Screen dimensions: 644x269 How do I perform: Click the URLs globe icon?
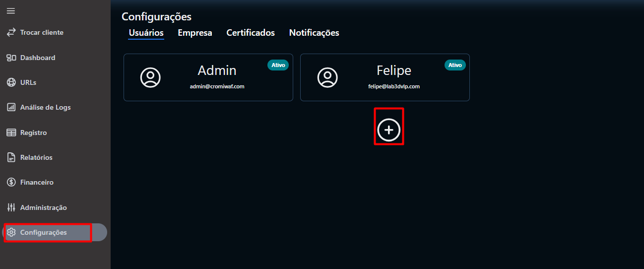pyautogui.click(x=11, y=82)
